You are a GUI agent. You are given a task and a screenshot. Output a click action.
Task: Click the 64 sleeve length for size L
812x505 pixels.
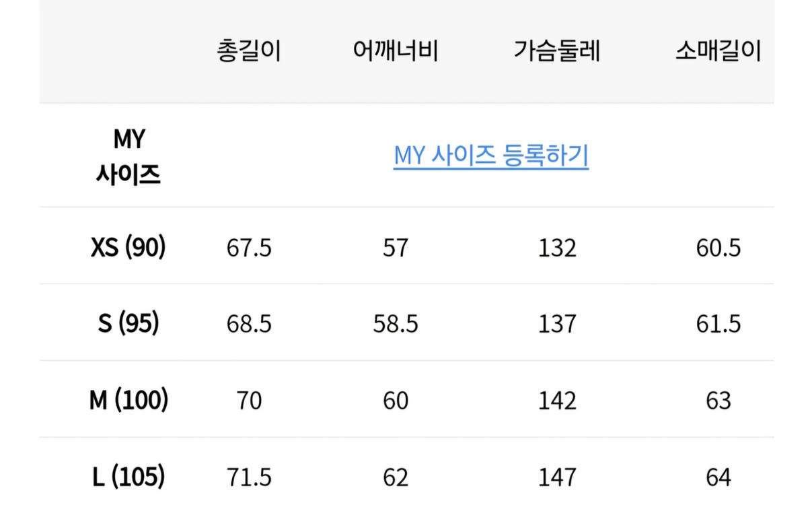click(x=717, y=476)
